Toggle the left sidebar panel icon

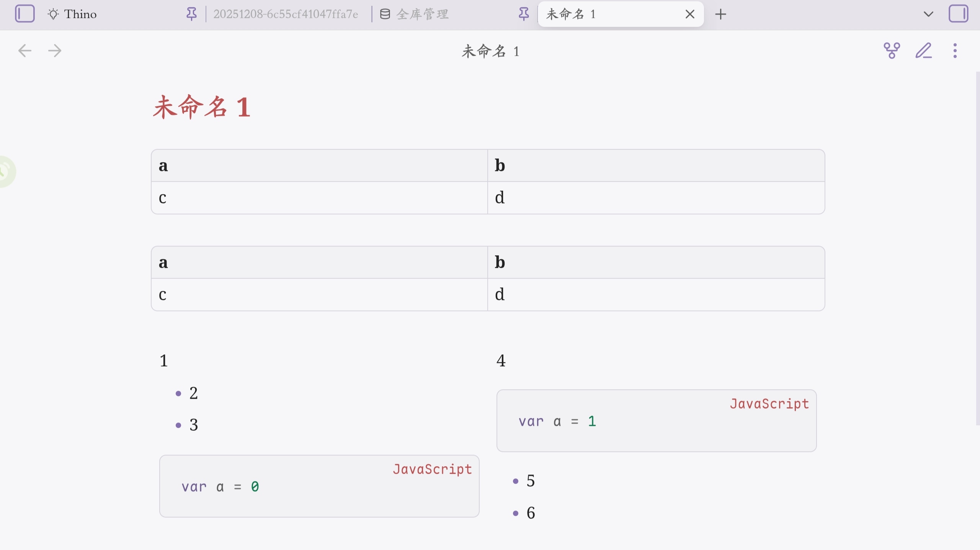(x=25, y=14)
